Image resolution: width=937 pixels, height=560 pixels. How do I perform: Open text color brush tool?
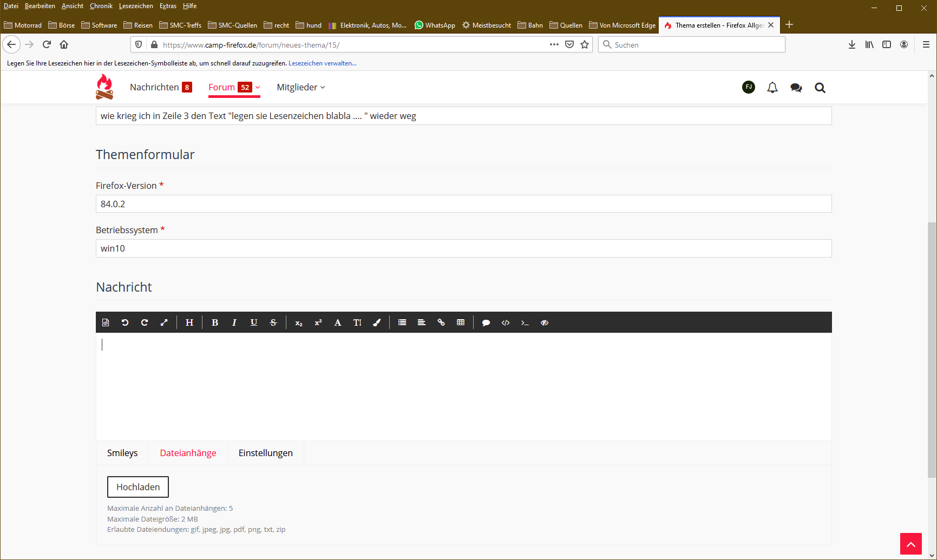coord(377,322)
